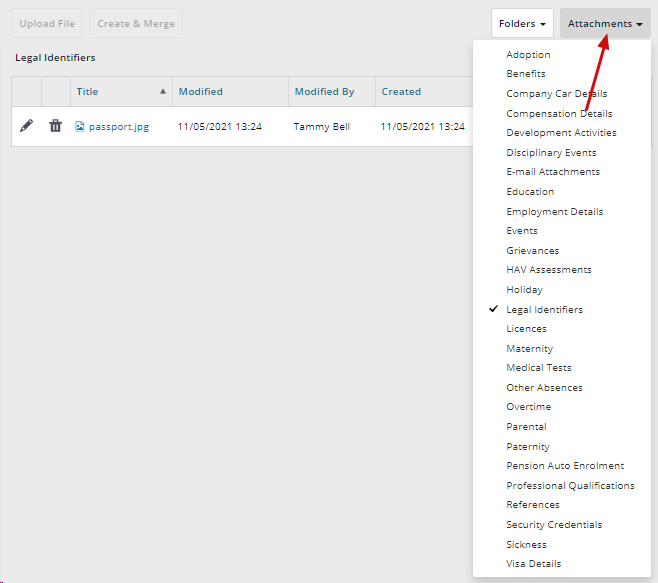Choose Professional Qualifications entry
Screen dimensions: 658x583
(x=570, y=486)
